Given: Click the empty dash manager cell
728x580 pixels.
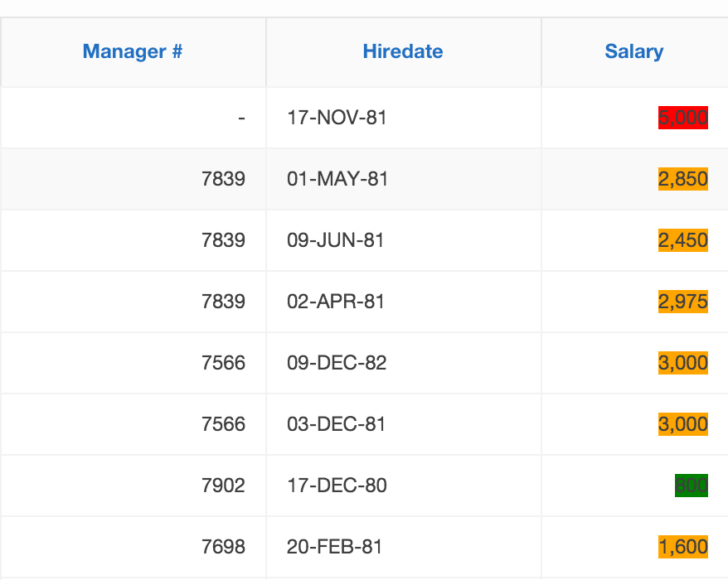Looking at the screenshot, I should pos(241,118).
